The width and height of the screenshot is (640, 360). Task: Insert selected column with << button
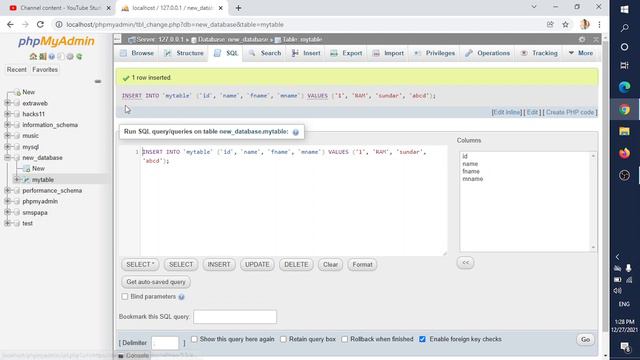pos(465,263)
